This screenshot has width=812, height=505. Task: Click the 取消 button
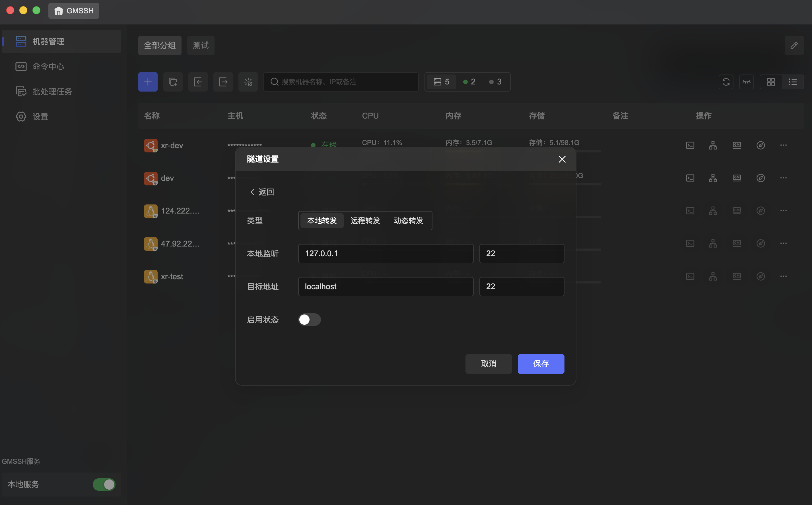click(x=488, y=364)
